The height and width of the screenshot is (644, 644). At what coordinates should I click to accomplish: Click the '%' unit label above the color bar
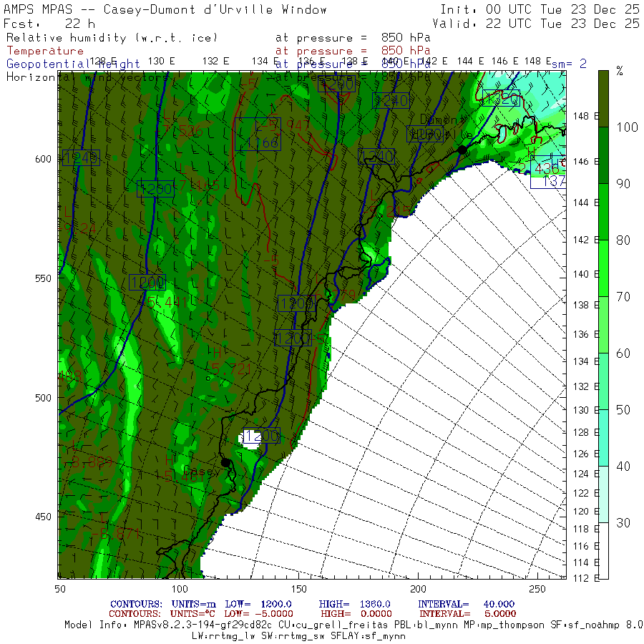620,72
